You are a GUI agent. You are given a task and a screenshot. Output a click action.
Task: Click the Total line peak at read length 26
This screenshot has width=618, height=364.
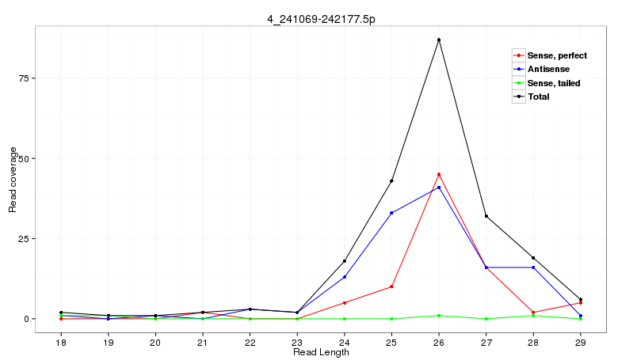439,40
